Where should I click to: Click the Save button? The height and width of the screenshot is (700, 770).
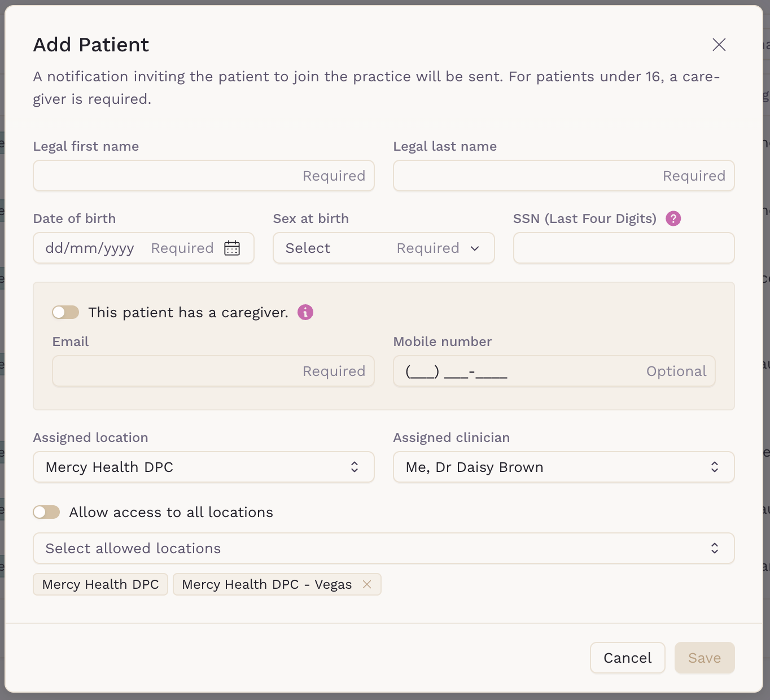(704, 658)
